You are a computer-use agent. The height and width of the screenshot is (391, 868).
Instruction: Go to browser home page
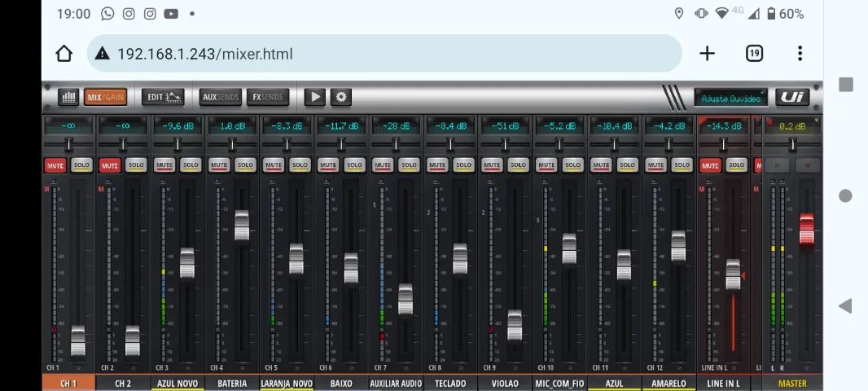(64, 54)
